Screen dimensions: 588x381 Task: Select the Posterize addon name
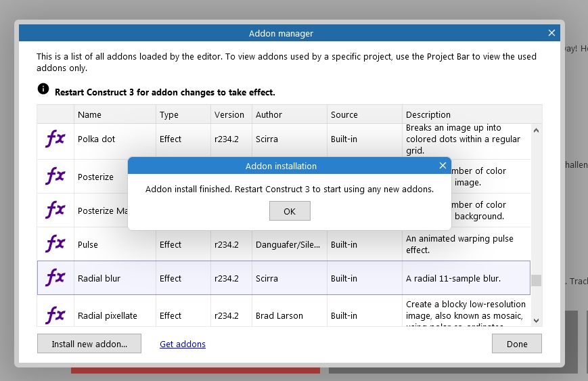tap(95, 177)
